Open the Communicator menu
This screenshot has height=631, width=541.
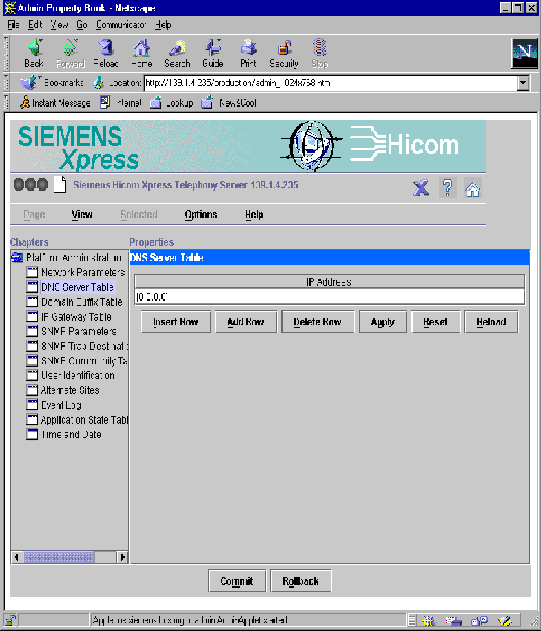pos(121,25)
